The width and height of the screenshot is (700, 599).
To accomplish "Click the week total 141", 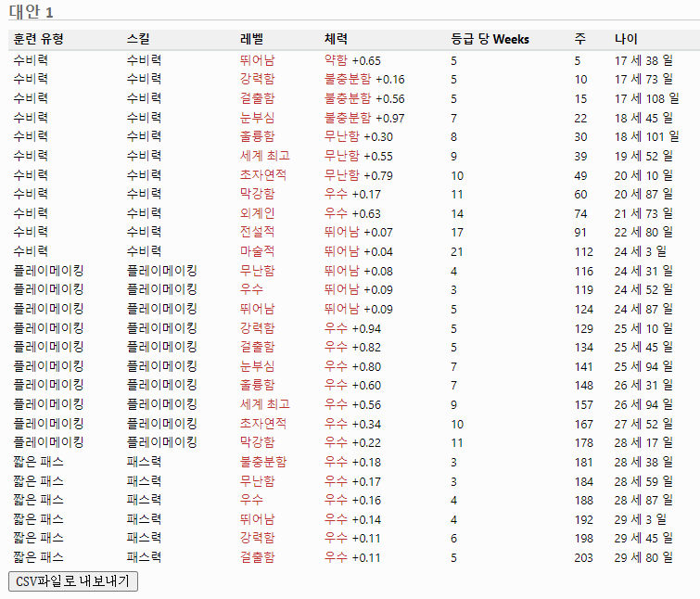I will [583, 367].
